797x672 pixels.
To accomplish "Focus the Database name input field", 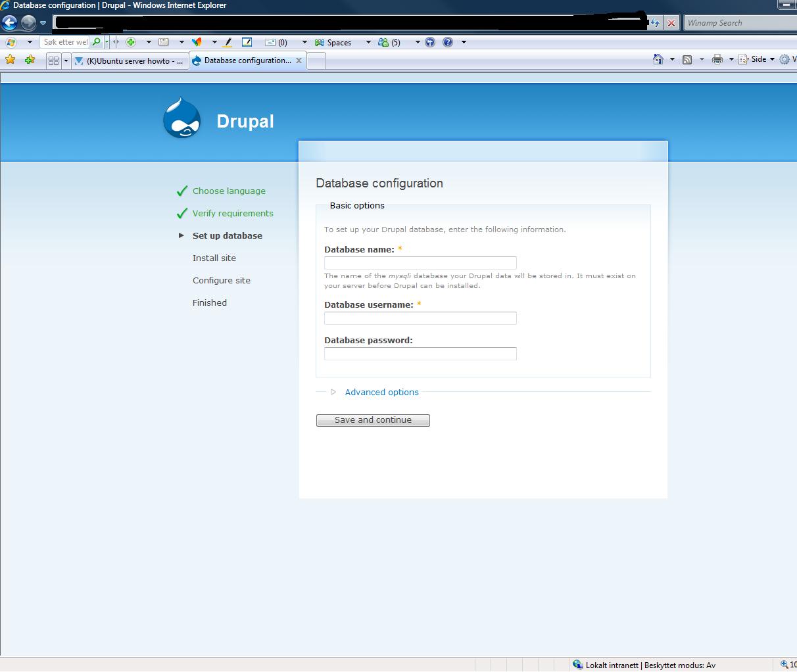I will [420, 262].
